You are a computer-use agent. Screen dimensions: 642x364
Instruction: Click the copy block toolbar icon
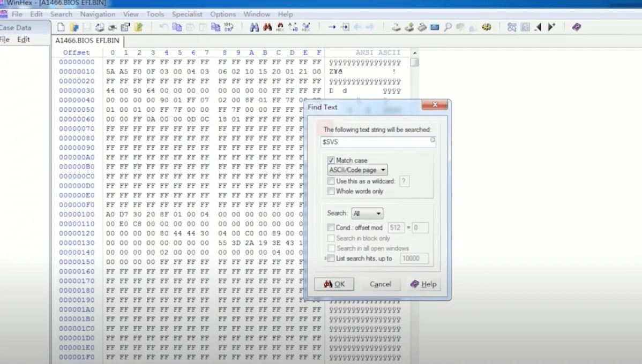click(177, 27)
